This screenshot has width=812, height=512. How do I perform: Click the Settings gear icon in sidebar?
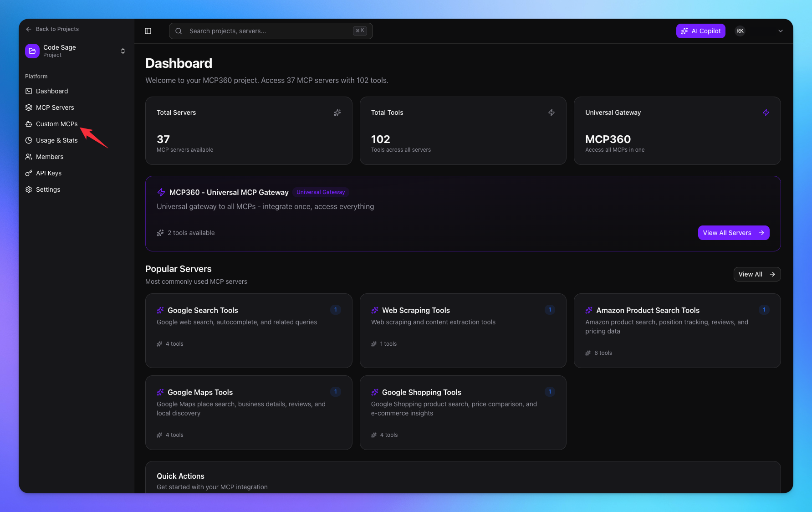29,189
